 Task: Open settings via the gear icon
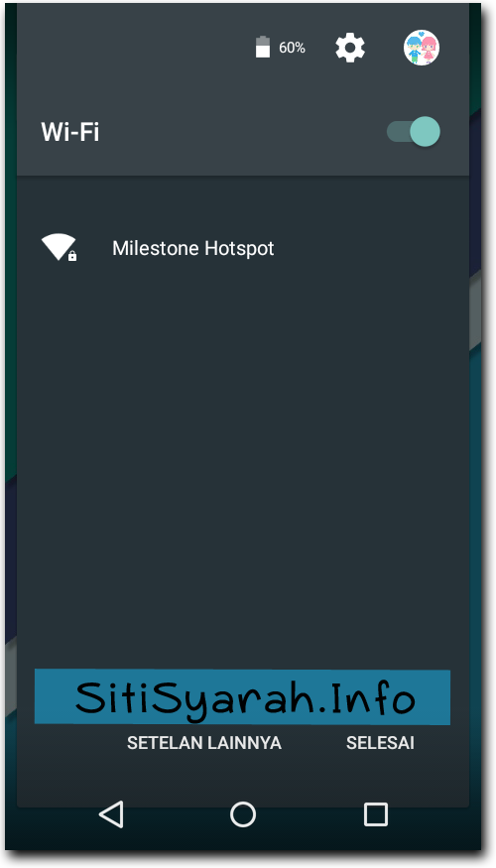coord(350,49)
